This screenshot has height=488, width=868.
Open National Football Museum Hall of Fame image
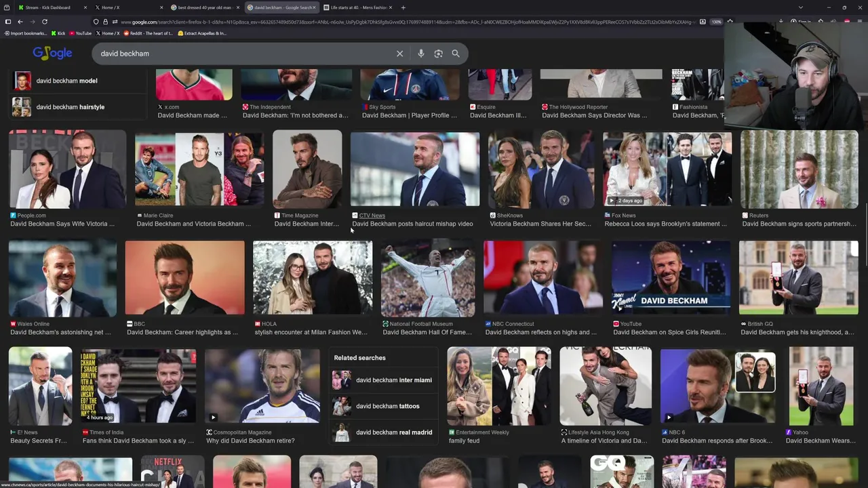pyautogui.click(x=428, y=278)
